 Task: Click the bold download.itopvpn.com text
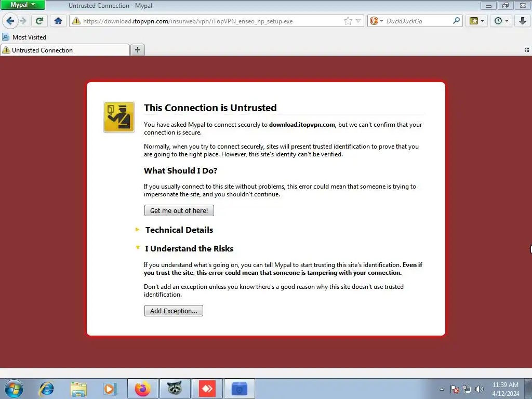click(302, 125)
